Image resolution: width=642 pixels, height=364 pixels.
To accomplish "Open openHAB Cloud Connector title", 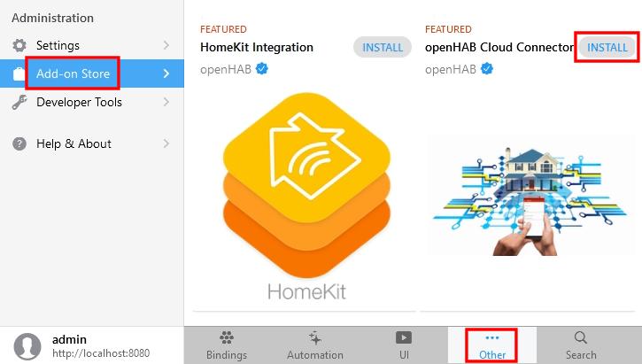I will pyautogui.click(x=499, y=48).
